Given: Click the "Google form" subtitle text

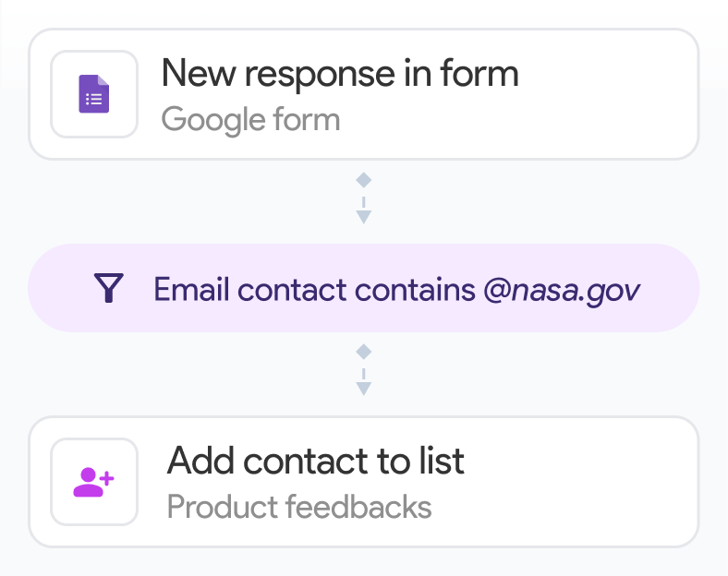Looking at the screenshot, I should coord(250,119).
